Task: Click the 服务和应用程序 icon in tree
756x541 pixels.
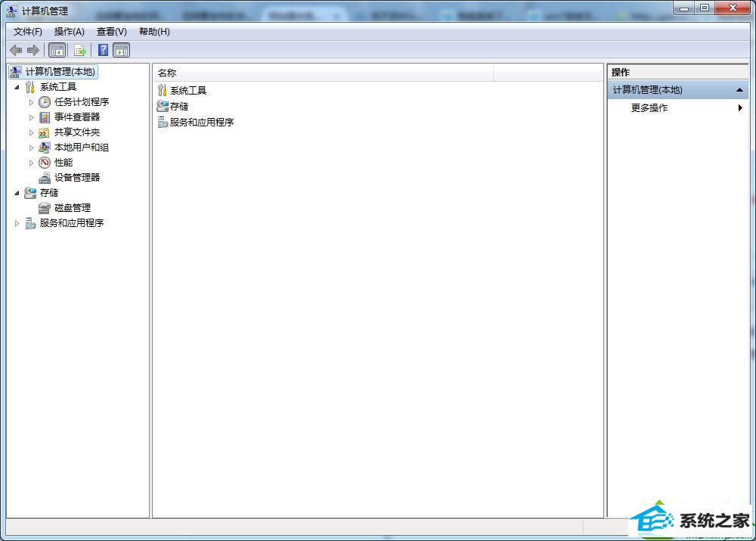Action: [x=30, y=223]
